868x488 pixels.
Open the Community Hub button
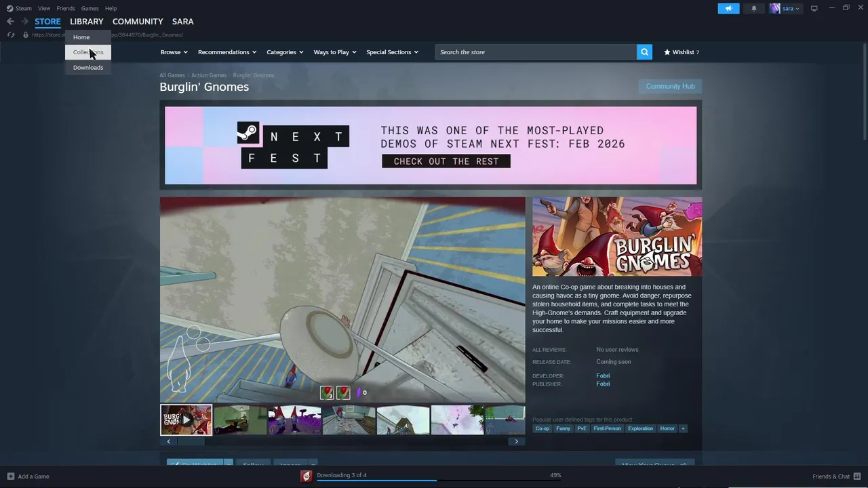tap(670, 86)
